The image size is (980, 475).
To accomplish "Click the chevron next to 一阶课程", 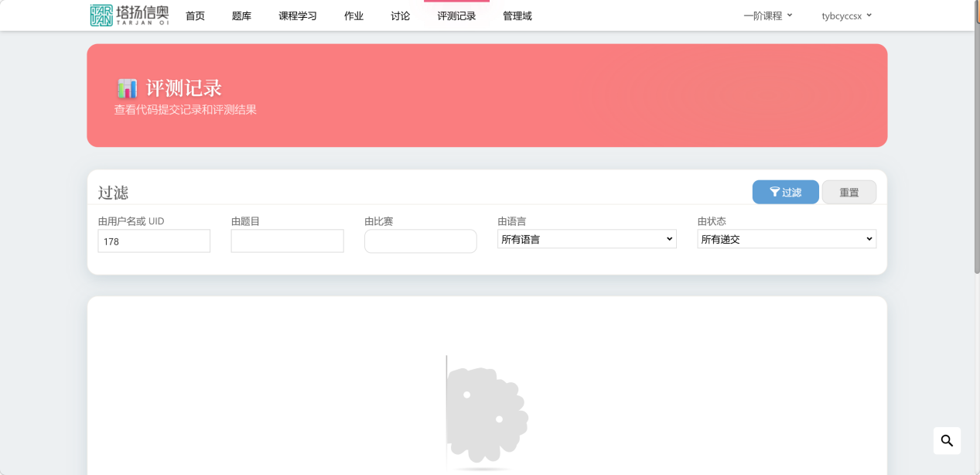I will [x=790, y=14].
